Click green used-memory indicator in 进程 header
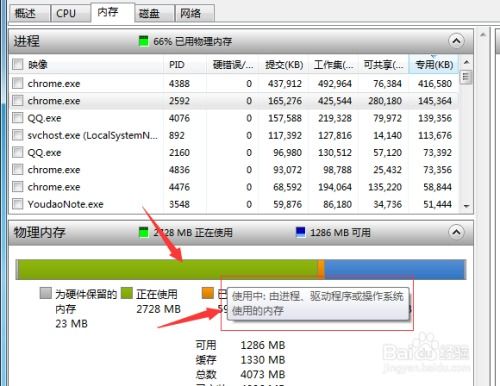 tap(143, 41)
